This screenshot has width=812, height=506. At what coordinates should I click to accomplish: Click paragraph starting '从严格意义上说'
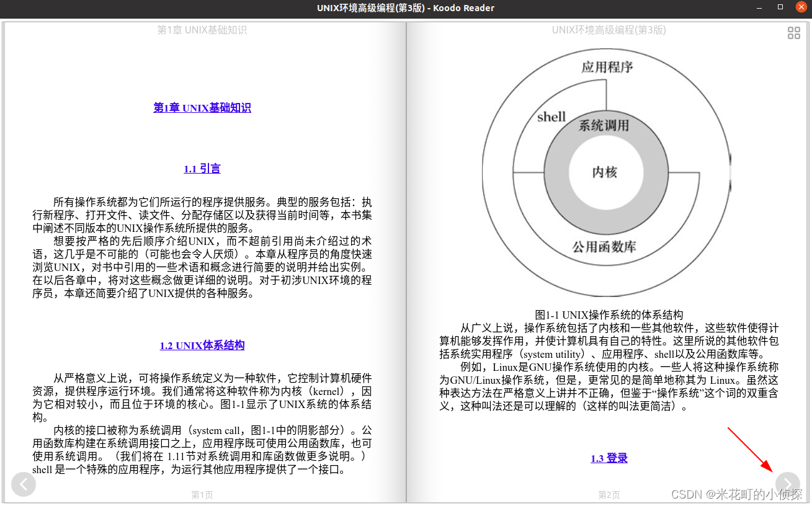point(202,397)
